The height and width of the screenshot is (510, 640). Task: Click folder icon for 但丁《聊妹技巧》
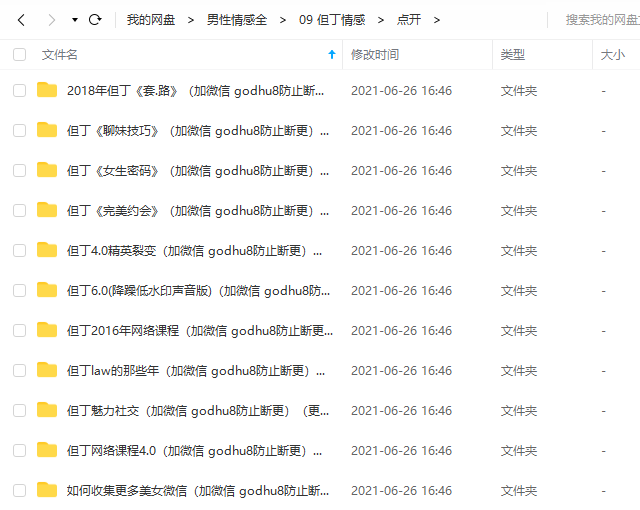47,130
